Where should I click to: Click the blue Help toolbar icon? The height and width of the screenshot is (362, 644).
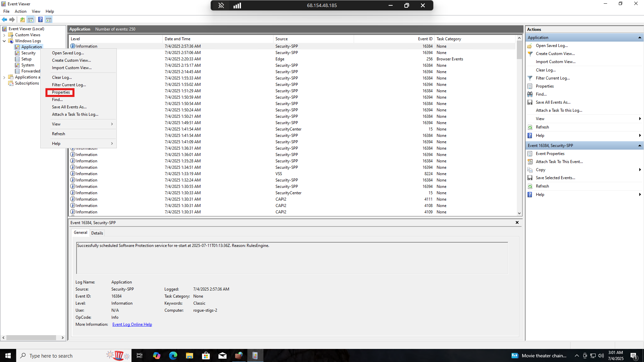point(40,19)
